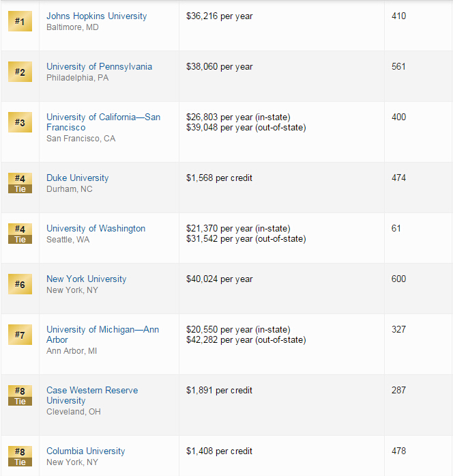Select the $40,024 per year tuition

219,279
